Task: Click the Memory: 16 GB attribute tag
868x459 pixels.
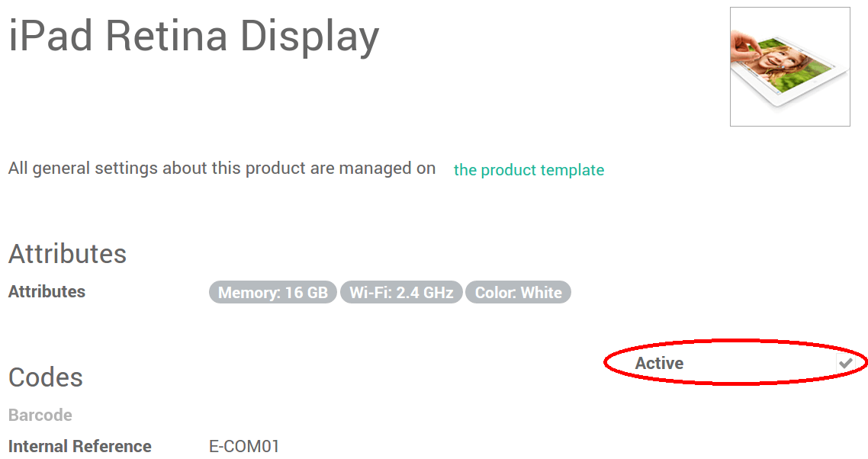Action: (x=272, y=293)
